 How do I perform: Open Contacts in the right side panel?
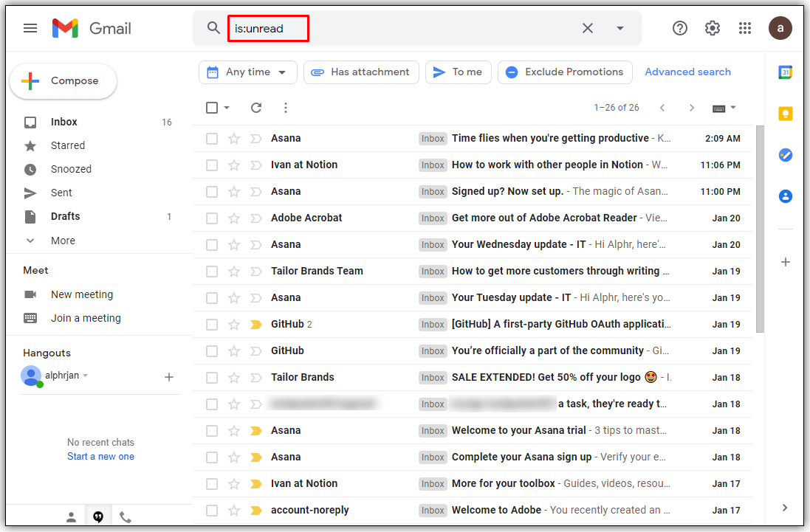pos(785,196)
